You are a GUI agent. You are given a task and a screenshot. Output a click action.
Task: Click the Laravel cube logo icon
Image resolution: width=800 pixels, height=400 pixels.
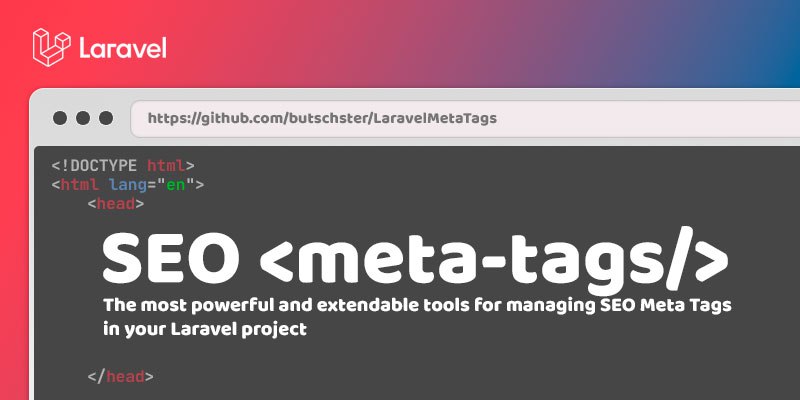[x=52, y=47]
